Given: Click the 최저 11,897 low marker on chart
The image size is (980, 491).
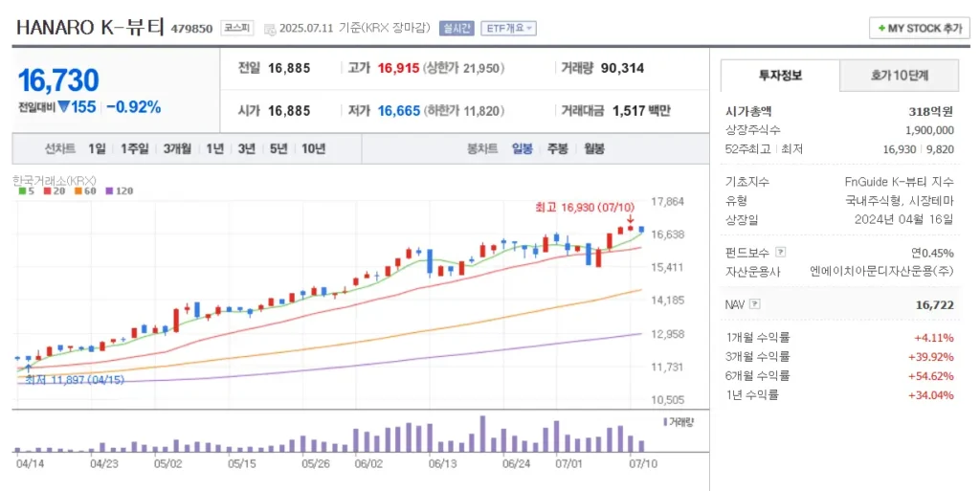Looking at the screenshot, I should coord(63,380).
